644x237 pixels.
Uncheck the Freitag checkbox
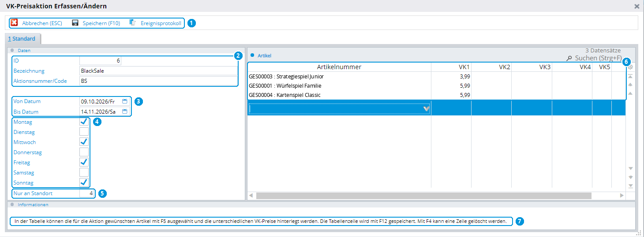coord(84,162)
